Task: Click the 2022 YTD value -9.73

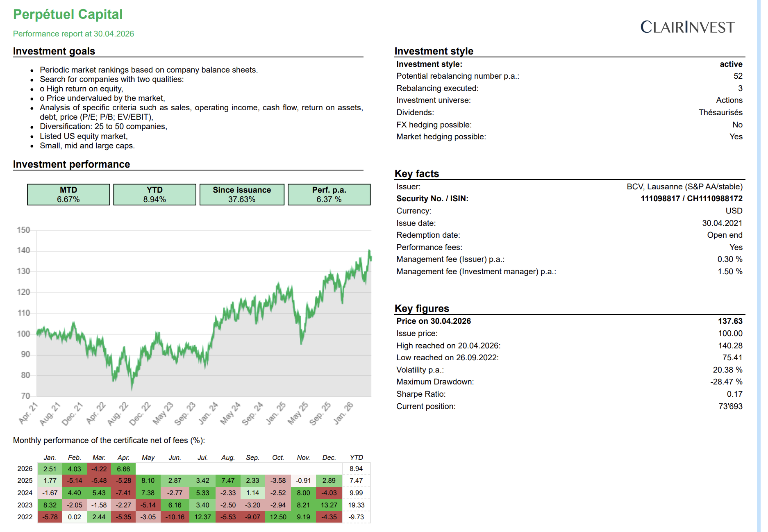Action: click(356, 517)
